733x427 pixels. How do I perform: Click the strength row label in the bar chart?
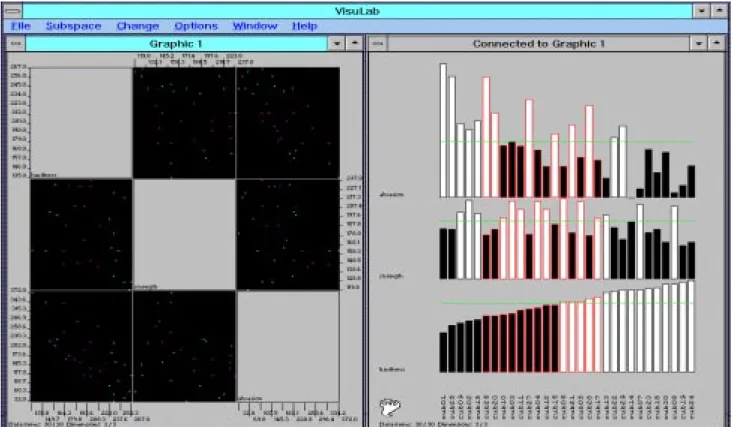pos(391,276)
